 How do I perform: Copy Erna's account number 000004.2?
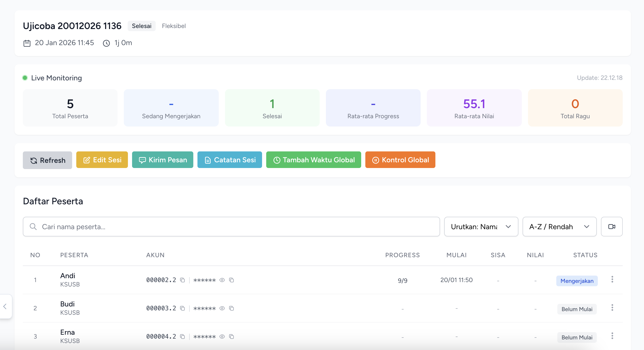(182, 337)
